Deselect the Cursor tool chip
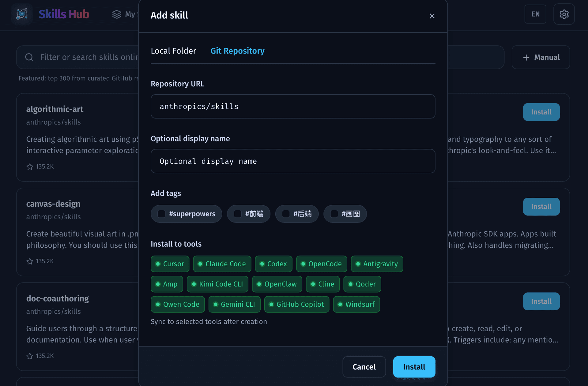The height and width of the screenshot is (386, 588). click(170, 264)
